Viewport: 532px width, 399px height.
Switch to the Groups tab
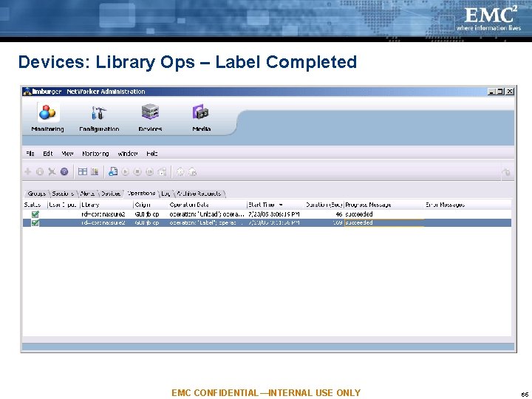(x=37, y=194)
